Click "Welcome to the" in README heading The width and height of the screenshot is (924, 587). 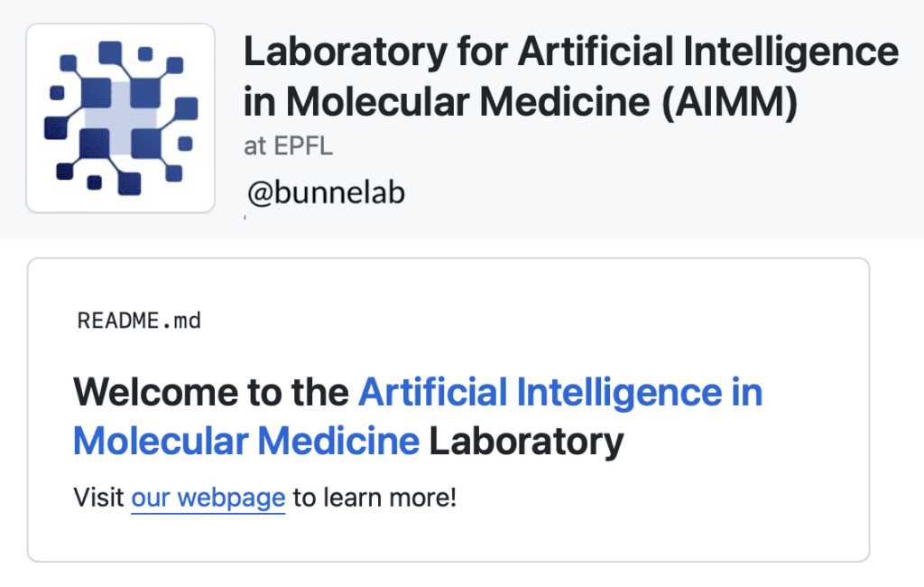click(210, 393)
